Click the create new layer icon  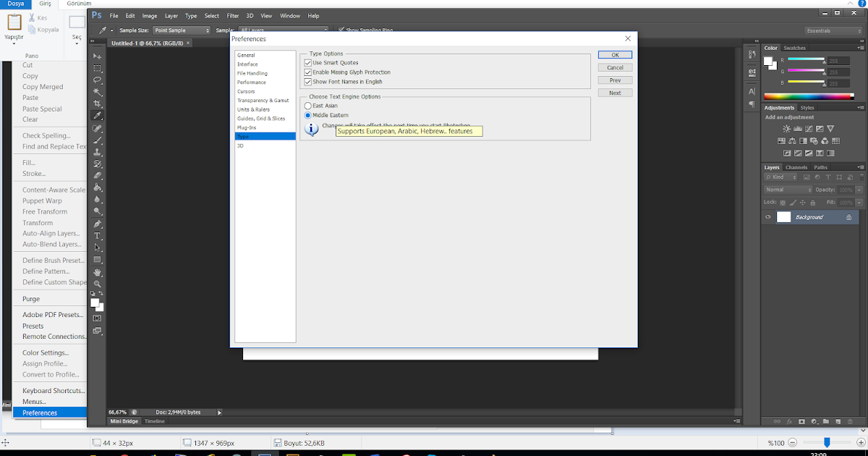[x=837, y=421]
